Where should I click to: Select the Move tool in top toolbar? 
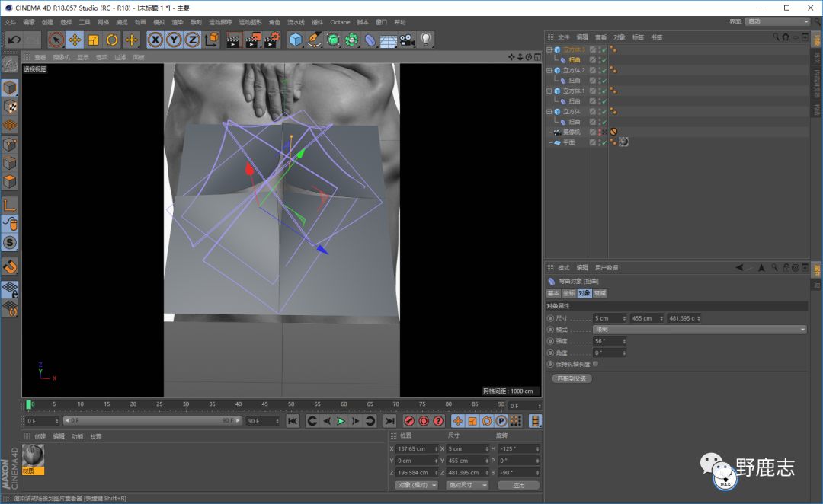(75, 40)
